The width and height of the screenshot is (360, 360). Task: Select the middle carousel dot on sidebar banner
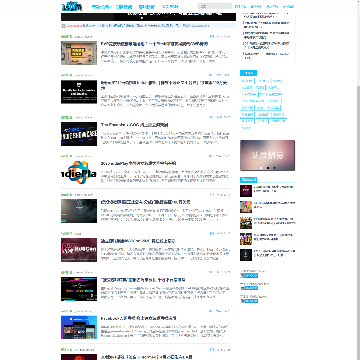click(267, 168)
